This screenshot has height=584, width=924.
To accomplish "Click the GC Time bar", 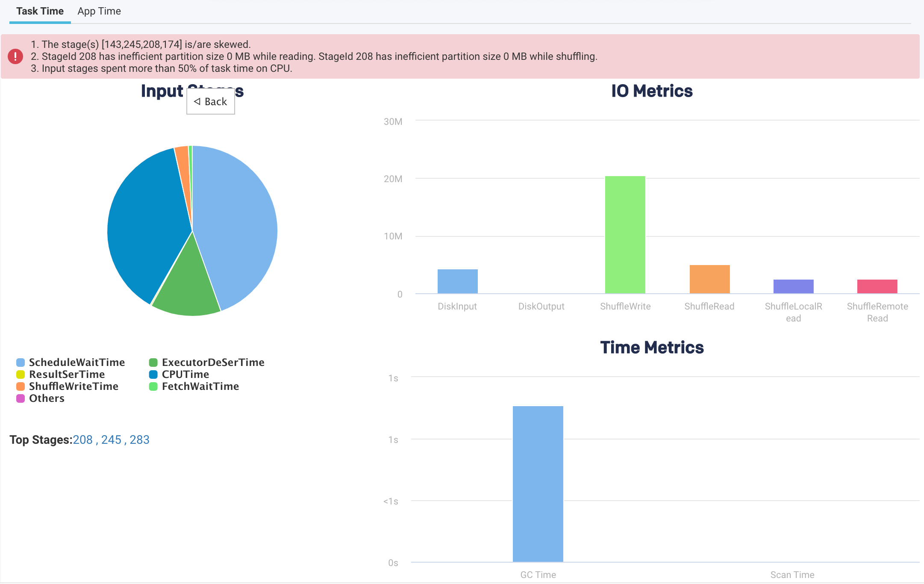I will click(538, 483).
